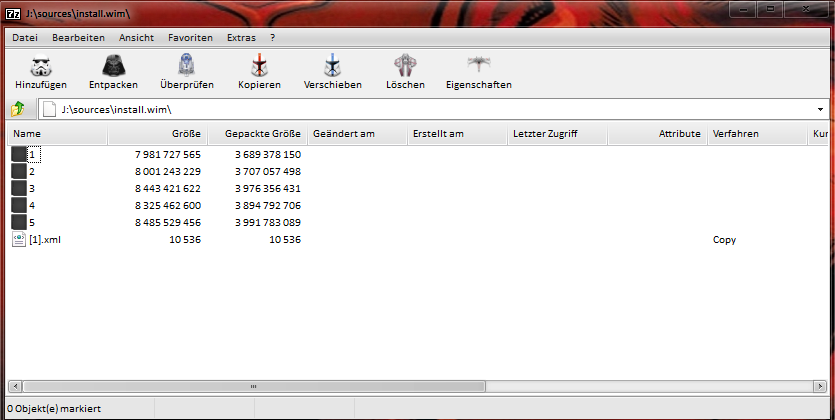Open the Ansicht menu
Screen dimensions: 835x420
click(x=136, y=38)
